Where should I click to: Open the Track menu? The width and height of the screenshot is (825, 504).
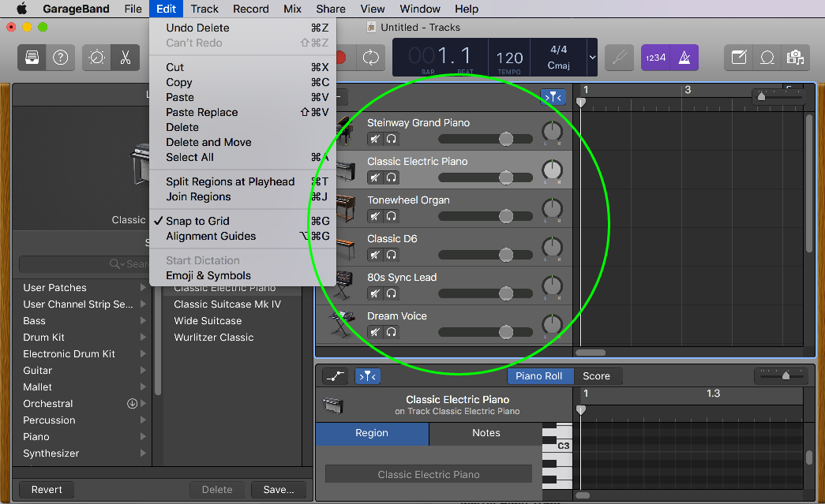[x=204, y=9]
